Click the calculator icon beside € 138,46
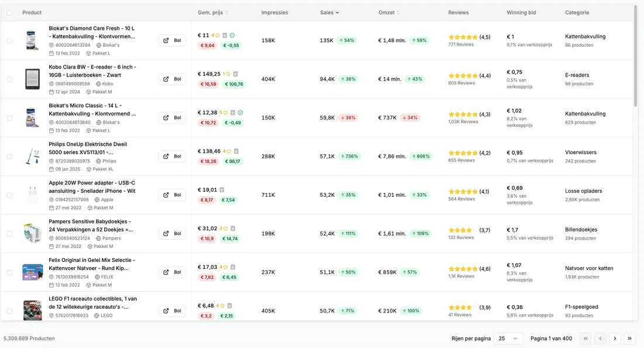 click(236, 151)
